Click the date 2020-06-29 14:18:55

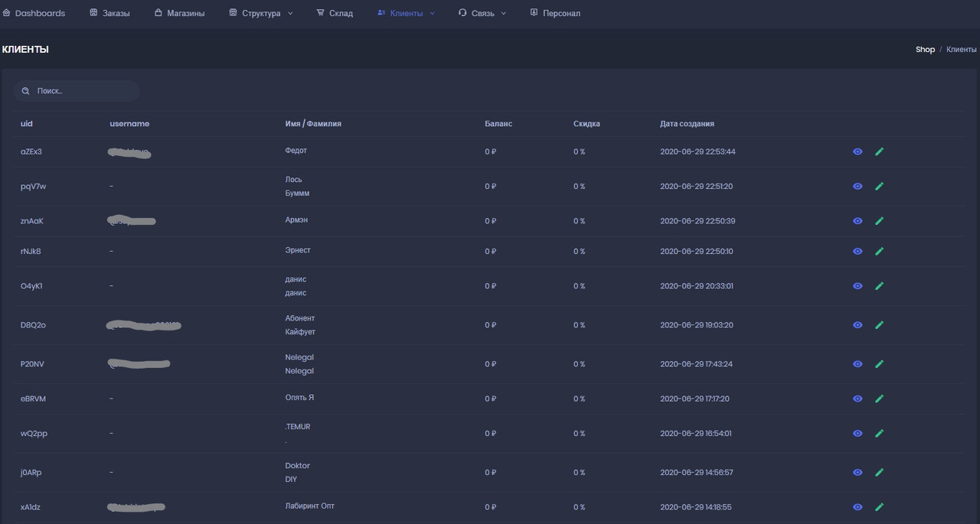point(695,507)
